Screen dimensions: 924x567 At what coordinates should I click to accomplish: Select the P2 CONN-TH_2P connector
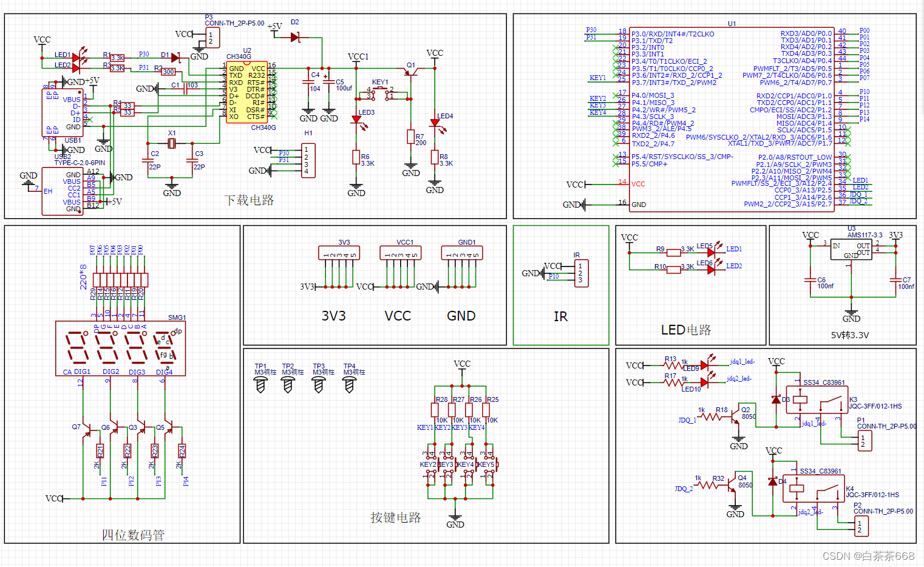tap(861, 526)
